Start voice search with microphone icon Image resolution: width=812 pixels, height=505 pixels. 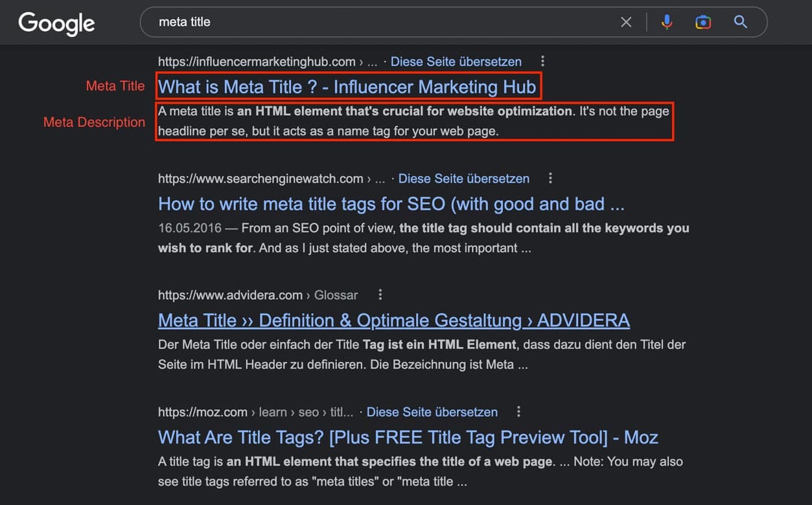pos(667,22)
